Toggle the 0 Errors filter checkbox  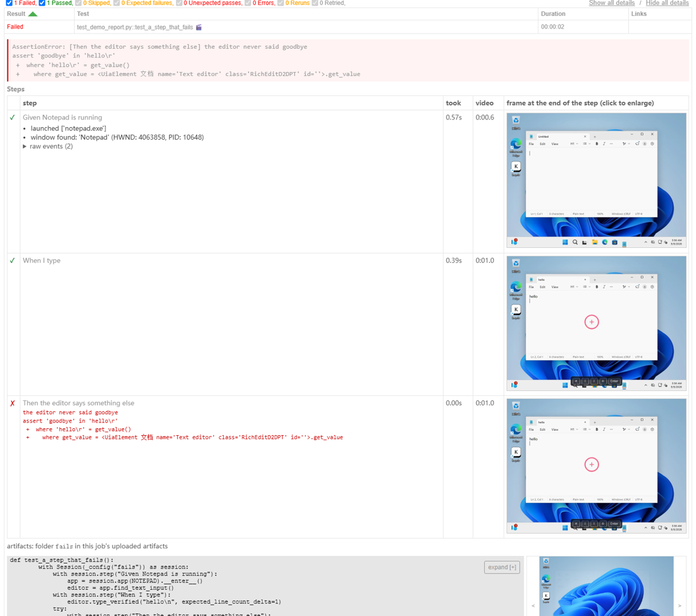point(247,3)
